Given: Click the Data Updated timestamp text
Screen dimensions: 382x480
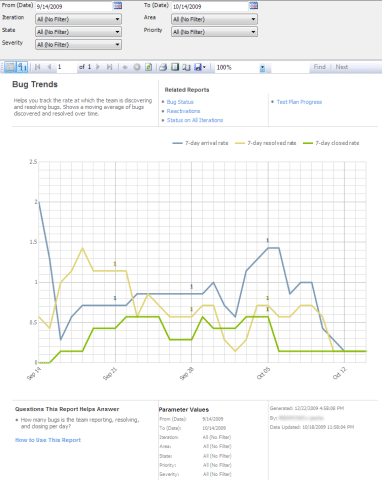Looking at the screenshot, I should 312,427.
